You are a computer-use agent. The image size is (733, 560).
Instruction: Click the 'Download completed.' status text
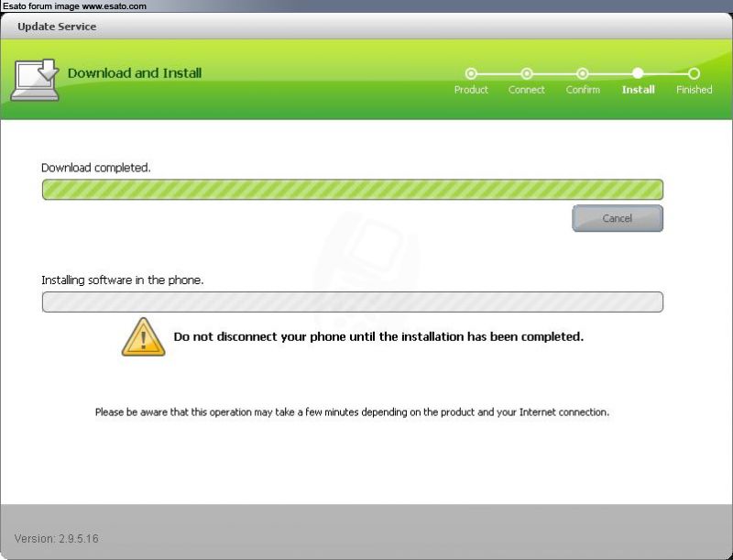coord(96,168)
